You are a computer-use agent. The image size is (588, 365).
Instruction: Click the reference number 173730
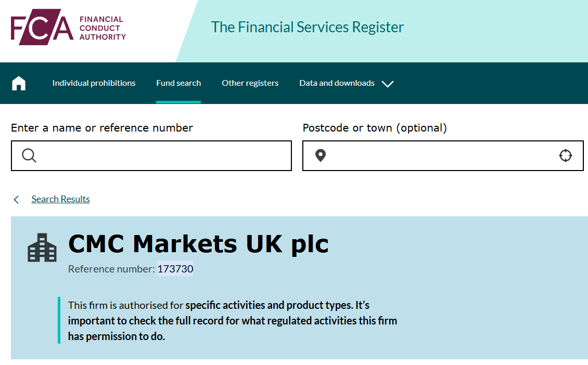pos(175,269)
